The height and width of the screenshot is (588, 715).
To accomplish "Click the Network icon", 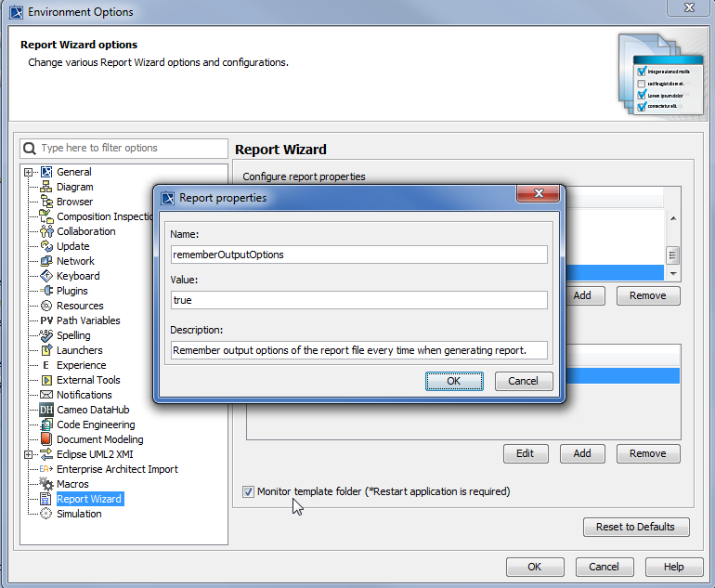I will pyautogui.click(x=46, y=261).
